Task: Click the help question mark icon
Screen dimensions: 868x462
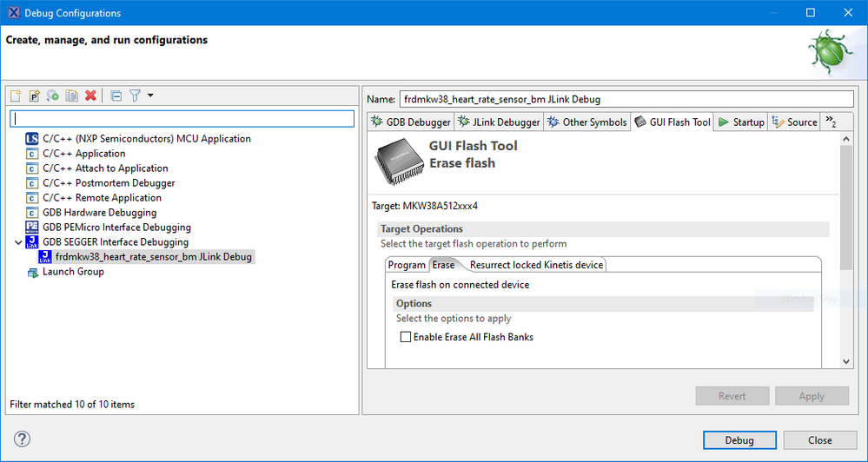Action: coord(22,439)
